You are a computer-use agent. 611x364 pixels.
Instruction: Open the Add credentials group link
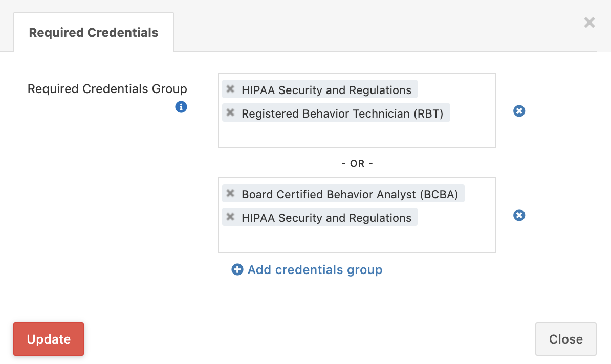coord(315,269)
